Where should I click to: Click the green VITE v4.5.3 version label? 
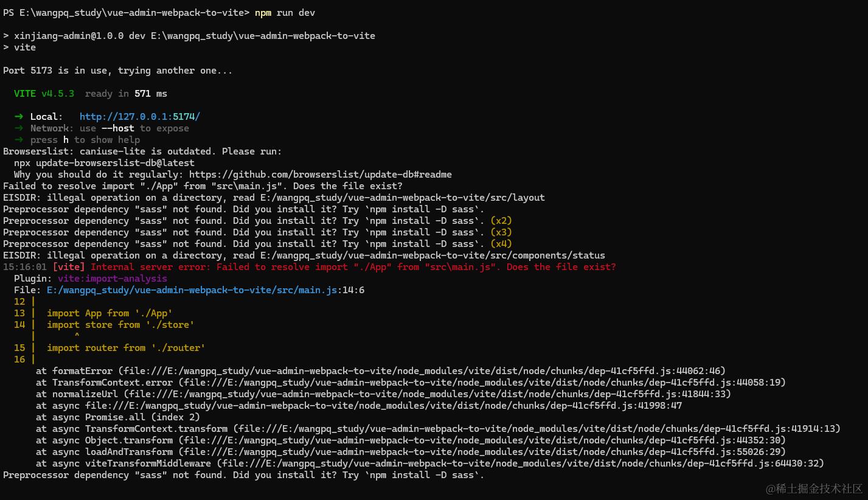pos(44,94)
